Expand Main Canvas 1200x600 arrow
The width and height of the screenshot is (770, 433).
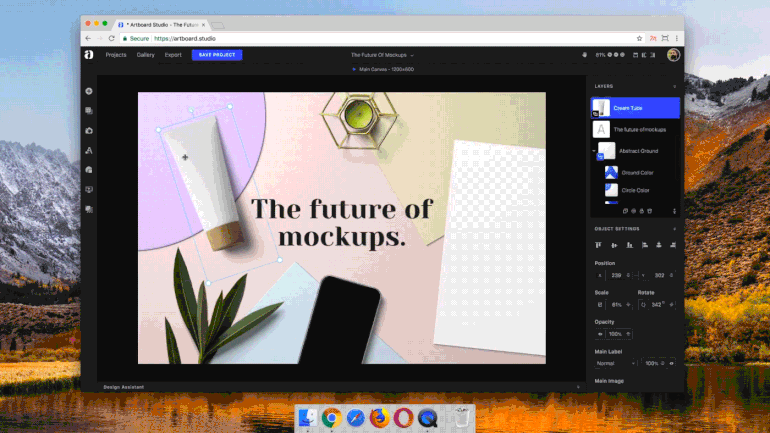click(354, 69)
